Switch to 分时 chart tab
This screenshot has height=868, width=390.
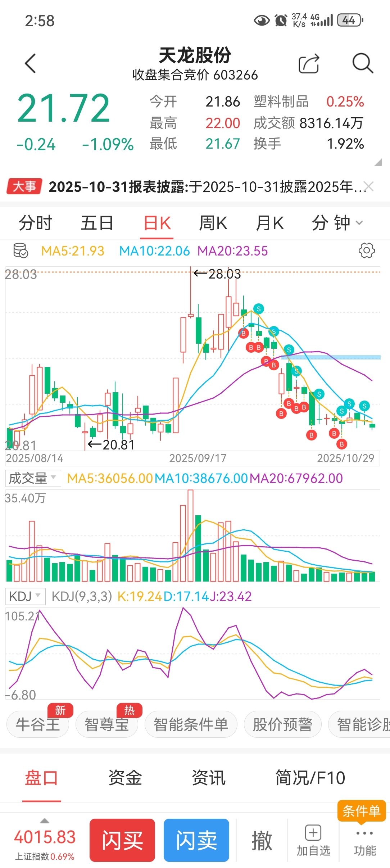pyautogui.click(x=36, y=223)
